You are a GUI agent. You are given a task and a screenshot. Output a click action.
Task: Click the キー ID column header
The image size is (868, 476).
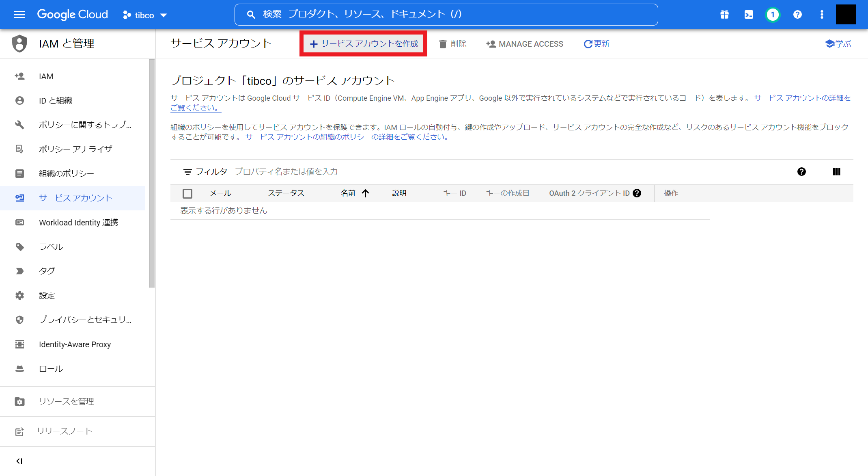(x=454, y=193)
